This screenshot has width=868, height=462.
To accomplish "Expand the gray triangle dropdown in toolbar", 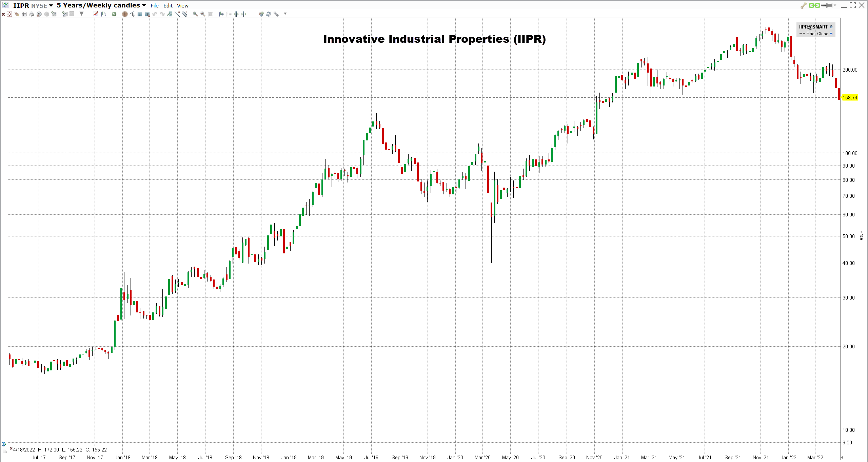I will tap(81, 14).
